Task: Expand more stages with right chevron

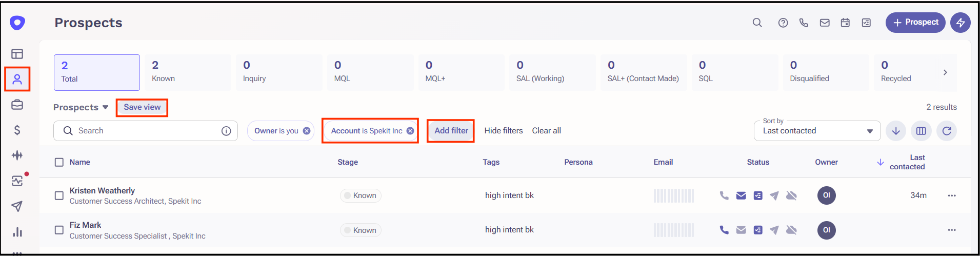Action: pyautogui.click(x=945, y=72)
